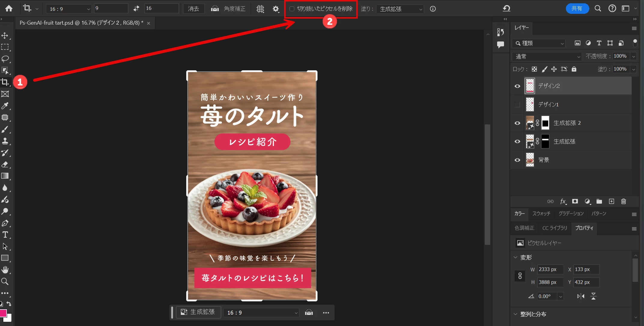Select the Hand tool

(x=5, y=270)
